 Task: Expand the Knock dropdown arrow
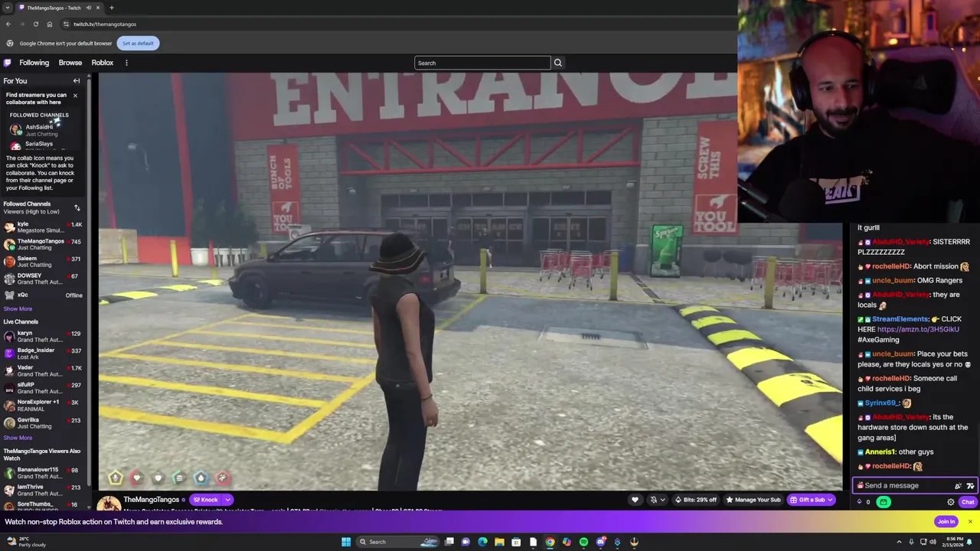(x=227, y=500)
